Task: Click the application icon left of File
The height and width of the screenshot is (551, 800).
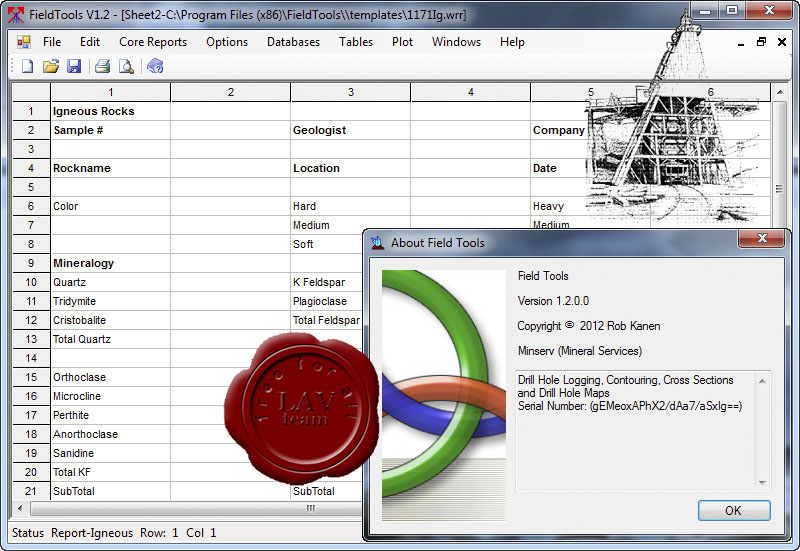Action: (x=24, y=42)
